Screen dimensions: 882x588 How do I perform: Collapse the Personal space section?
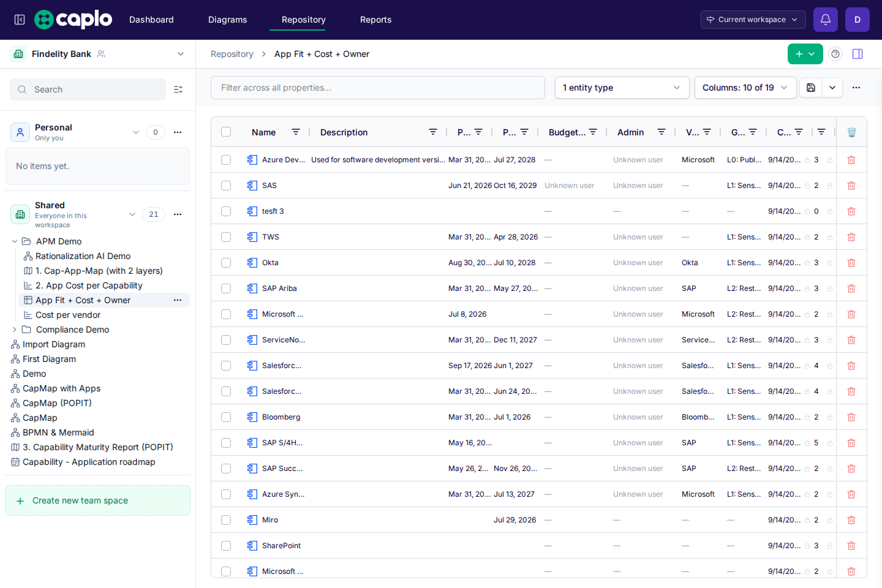point(136,132)
